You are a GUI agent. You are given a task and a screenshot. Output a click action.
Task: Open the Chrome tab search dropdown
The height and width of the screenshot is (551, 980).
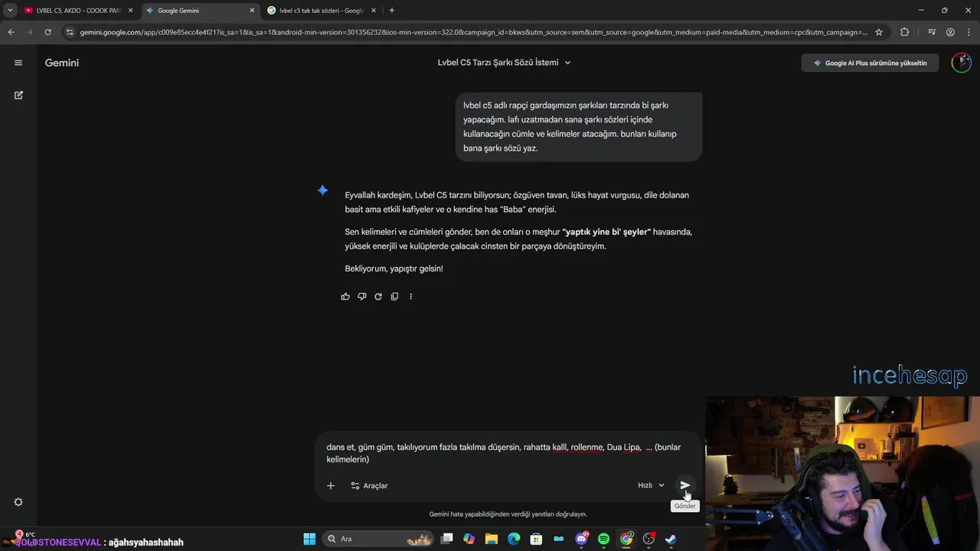click(x=10, y=11)
